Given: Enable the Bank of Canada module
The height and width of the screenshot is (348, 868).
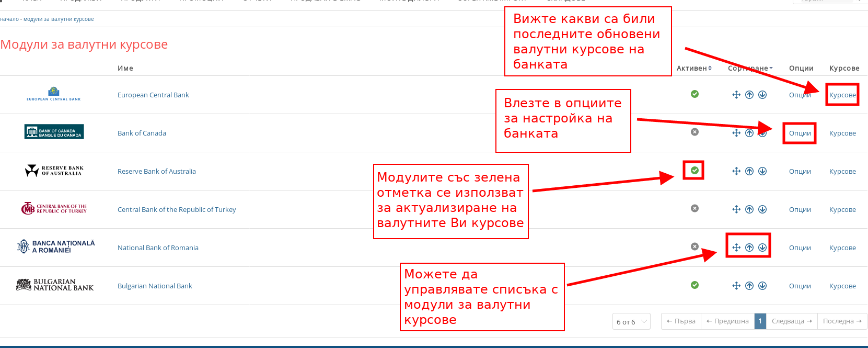Looking at the screenshot, I should pos(695,132).
